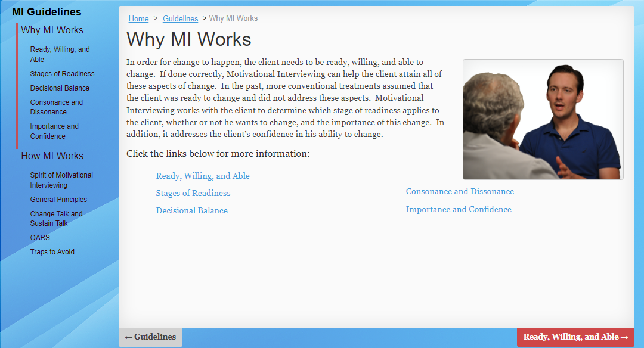Click Stages of Readiness content link
644x348 pixels.
pyautogui.click(x=193, y=193)
